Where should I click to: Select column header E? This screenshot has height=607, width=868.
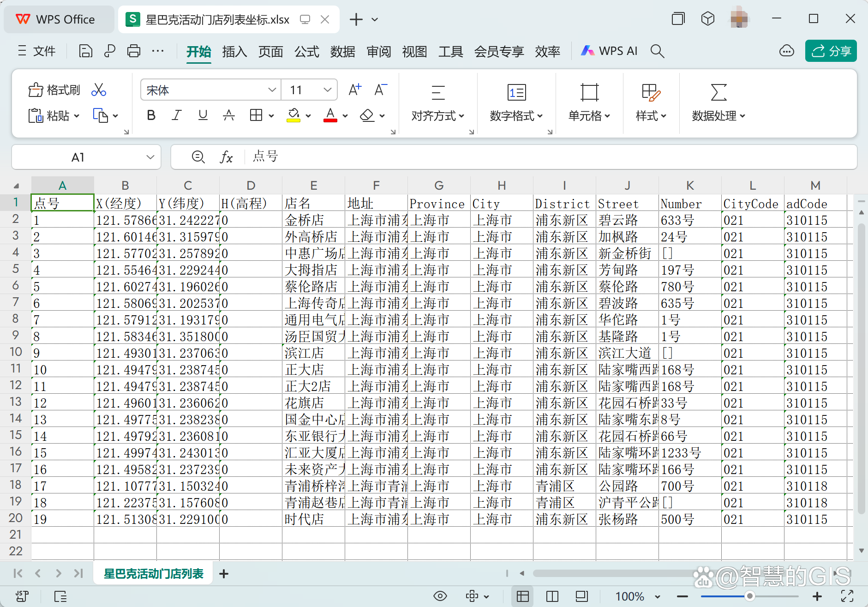(x=313, y=186)
